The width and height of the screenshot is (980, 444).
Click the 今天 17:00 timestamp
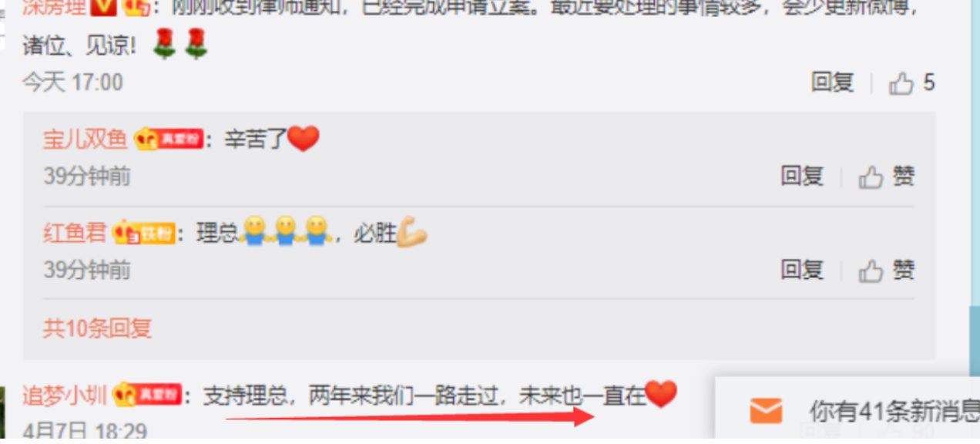coord(72,82)
